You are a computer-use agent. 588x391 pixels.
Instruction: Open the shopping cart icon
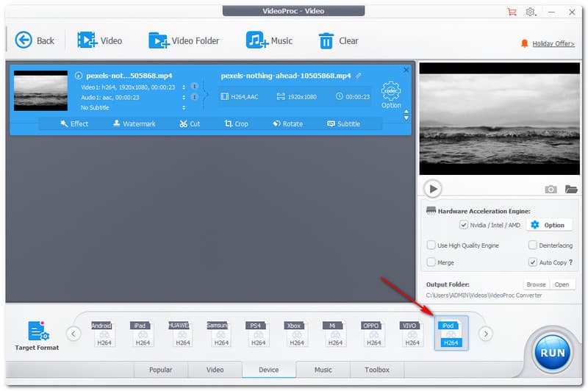512,12
